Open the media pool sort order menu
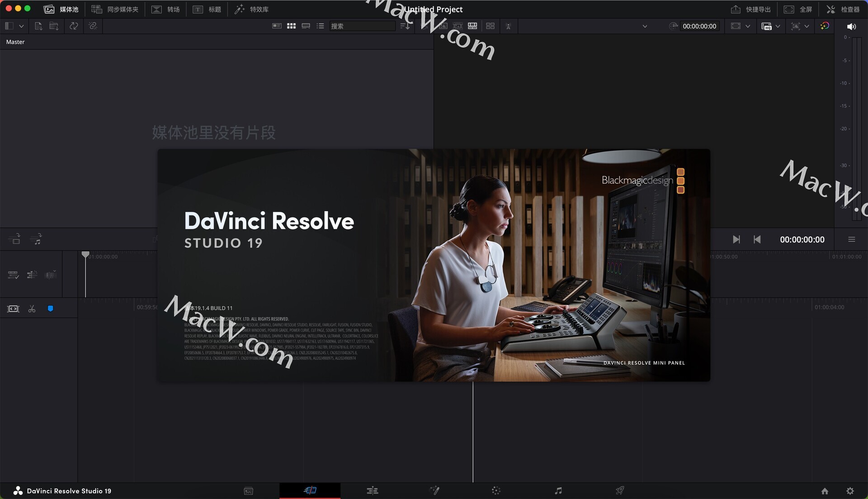This screenshot has width=868, height=499. click(x=405, y=26)
